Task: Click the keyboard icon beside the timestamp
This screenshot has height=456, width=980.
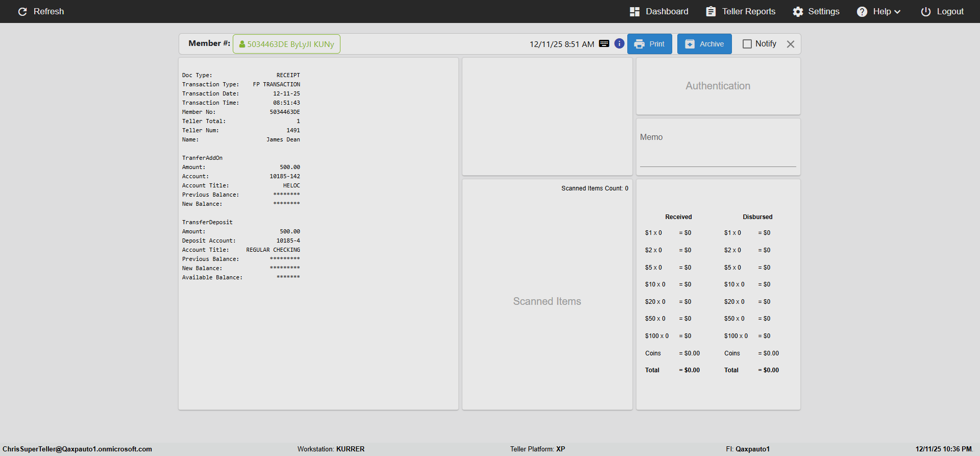Action: coord(604,43)
